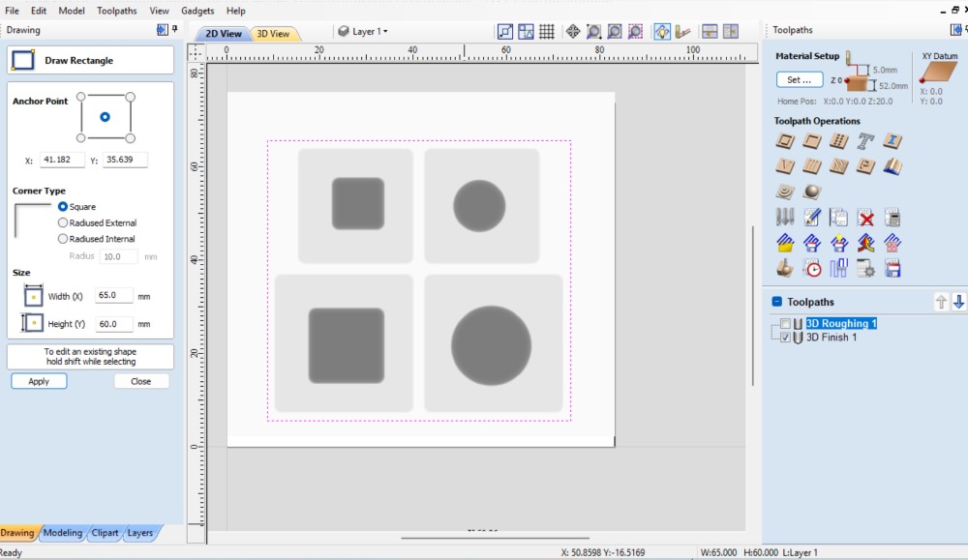Open the Layer 1 dropdown

(x=364, y=32)
